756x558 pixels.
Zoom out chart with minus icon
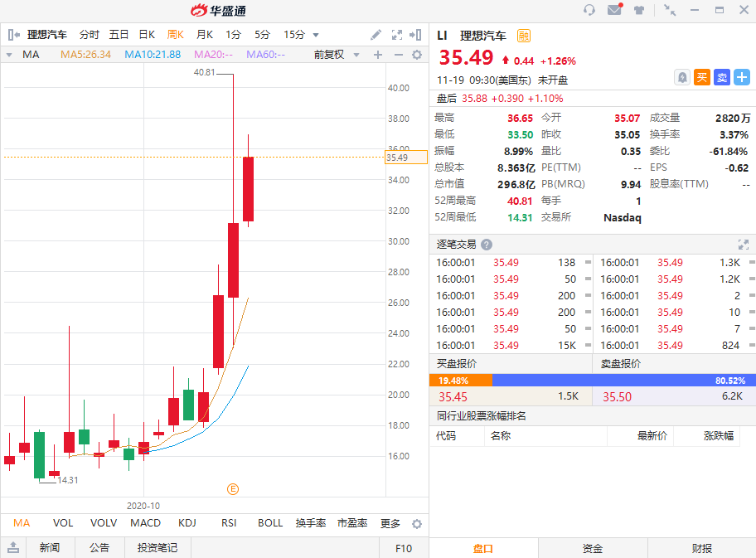tap(398, 55)
